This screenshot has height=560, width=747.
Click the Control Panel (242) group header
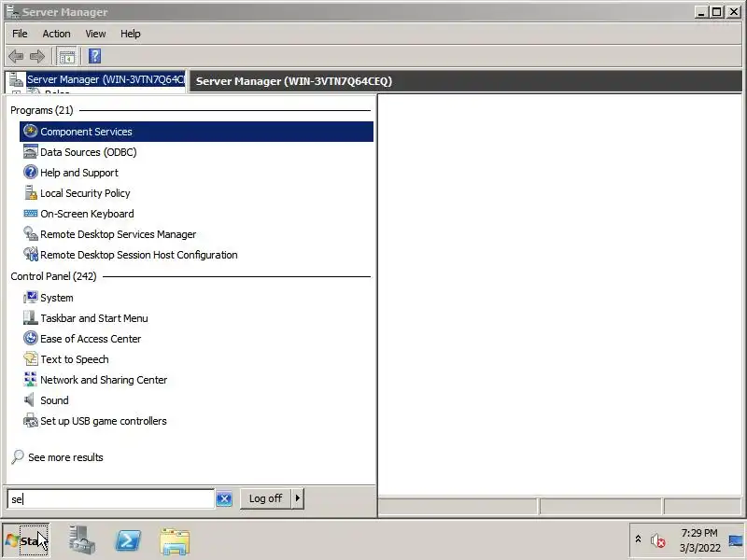click(x=53, y=276)
